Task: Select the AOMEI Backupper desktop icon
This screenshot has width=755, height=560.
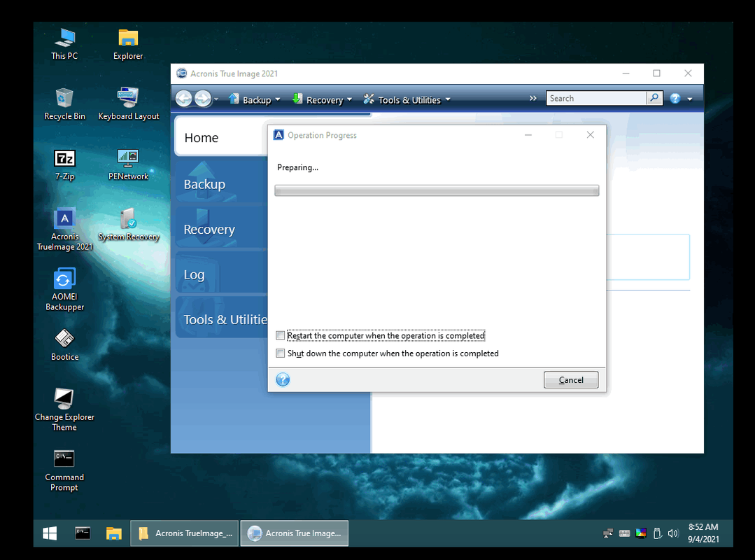Action: coord(64,289)
